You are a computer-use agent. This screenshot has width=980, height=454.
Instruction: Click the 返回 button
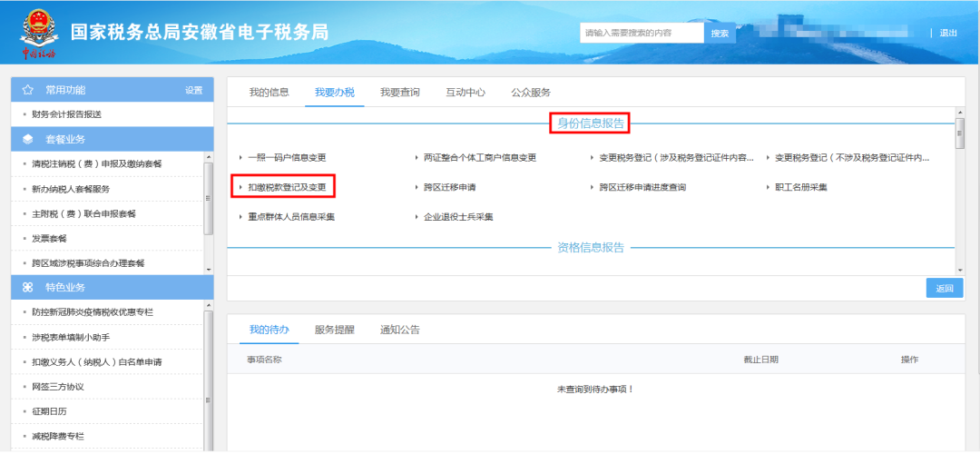coord(945,288)
